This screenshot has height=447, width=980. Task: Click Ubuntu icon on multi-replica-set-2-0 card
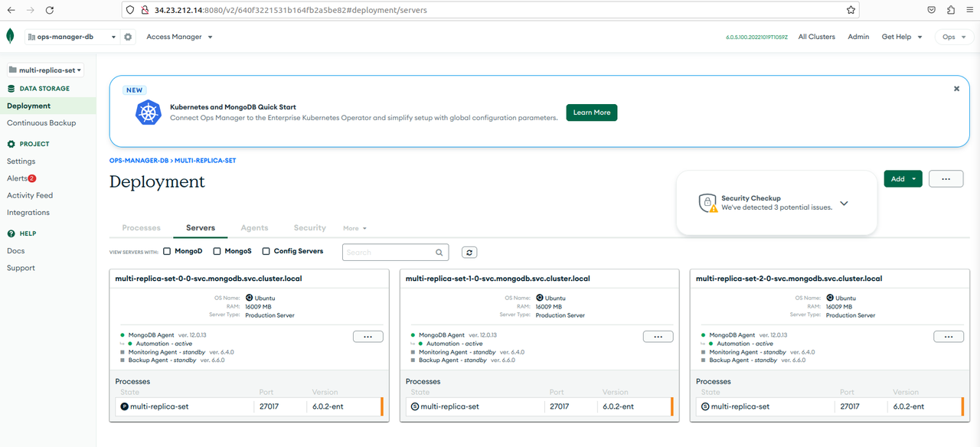coord(829,298)
